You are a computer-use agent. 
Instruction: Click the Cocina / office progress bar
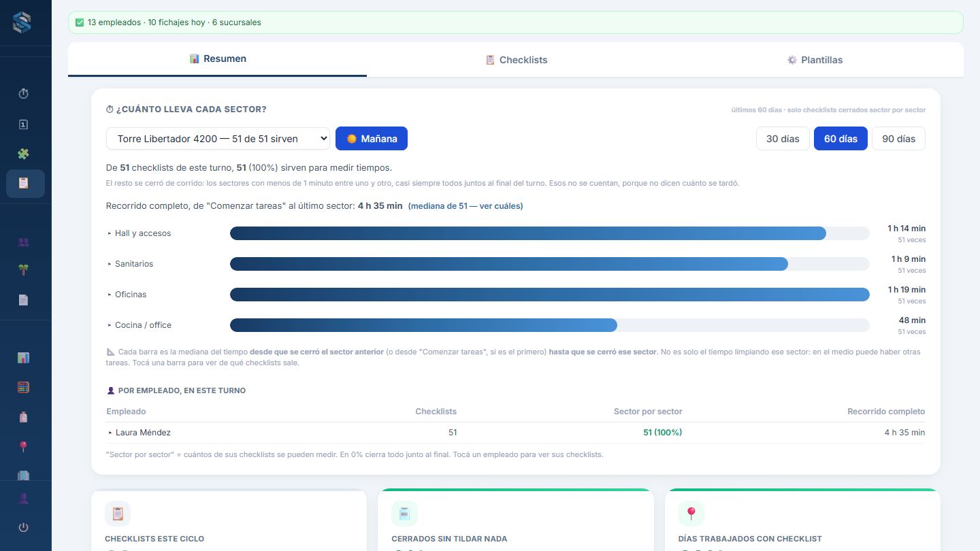click(x=550, y=325)
